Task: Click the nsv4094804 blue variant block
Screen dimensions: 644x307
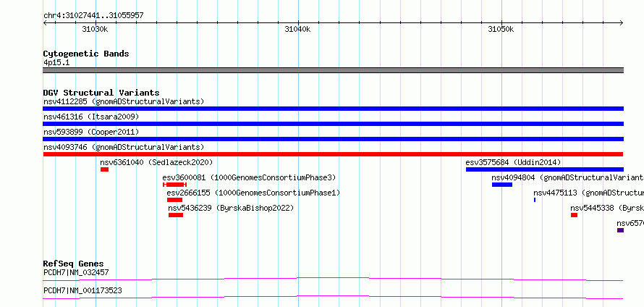Action: click(x=502, y=185)
